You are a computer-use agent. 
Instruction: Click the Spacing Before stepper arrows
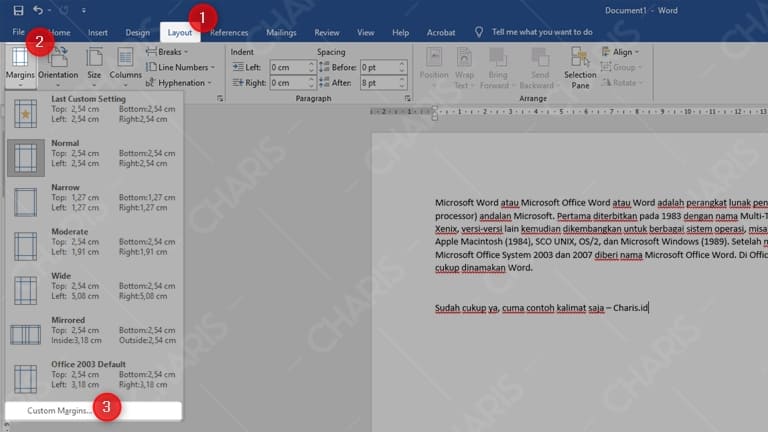(x=402, y=67)
